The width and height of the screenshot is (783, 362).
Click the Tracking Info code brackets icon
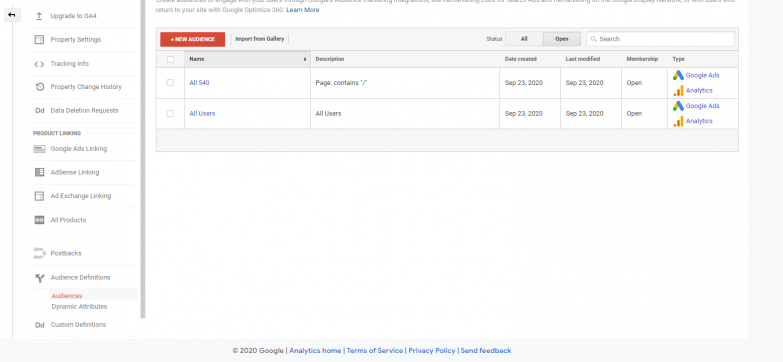click(x=39, y=64)
